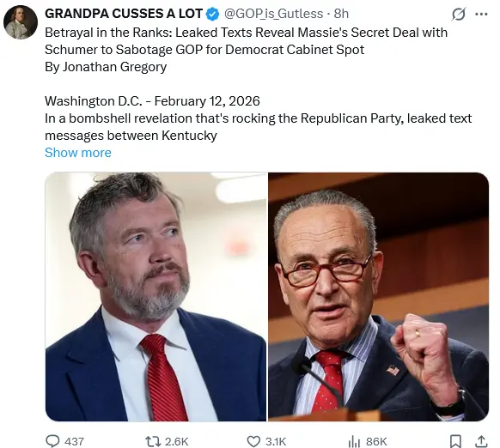Click the blue verified badge

click(213, 14)
